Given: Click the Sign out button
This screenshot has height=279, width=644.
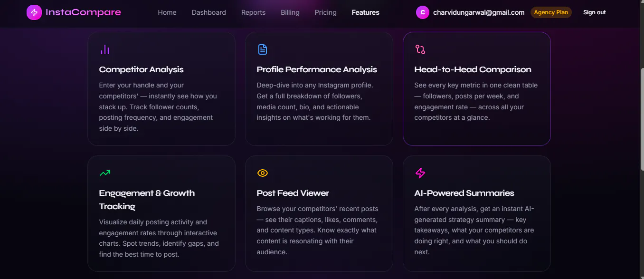Looking at the screenshot, I should tap(595, 12).
